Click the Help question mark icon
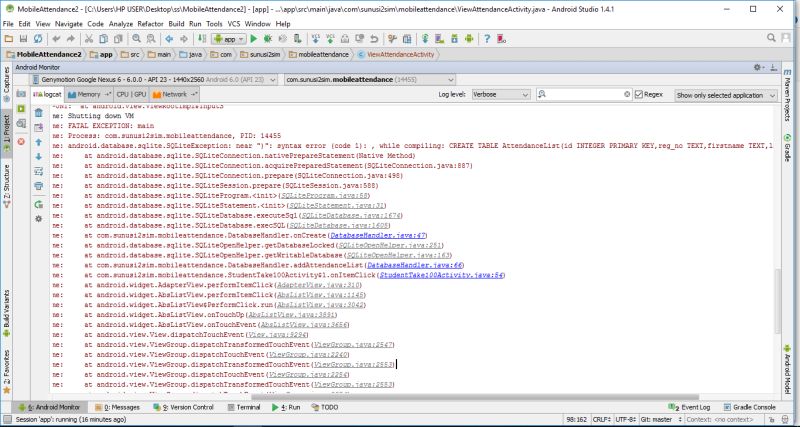800x427 pixels. tap(487, 39)
